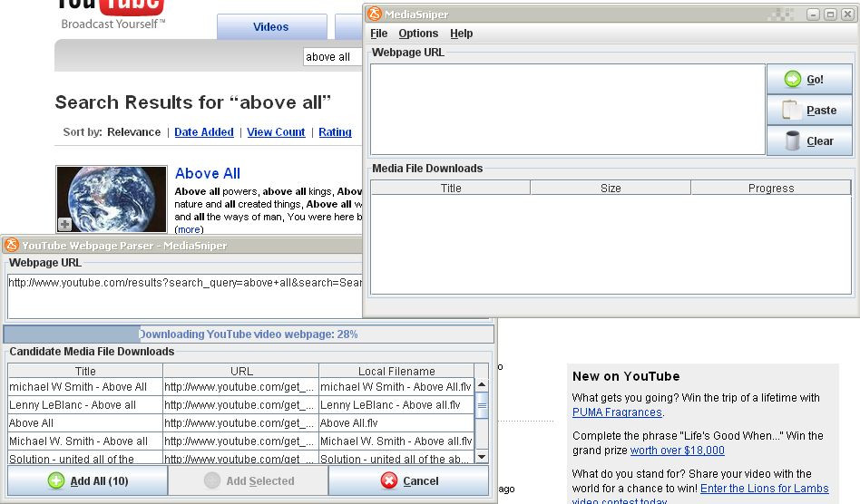Click Add All (10) button

(x=88, y=480)
